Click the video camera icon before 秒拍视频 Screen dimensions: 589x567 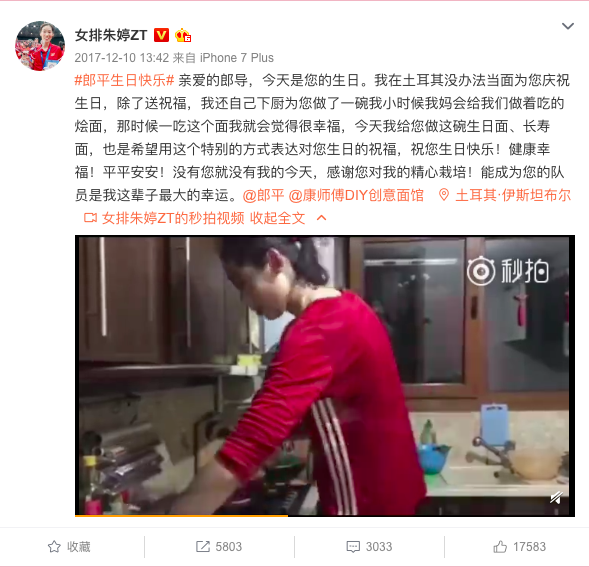(90, 218)
